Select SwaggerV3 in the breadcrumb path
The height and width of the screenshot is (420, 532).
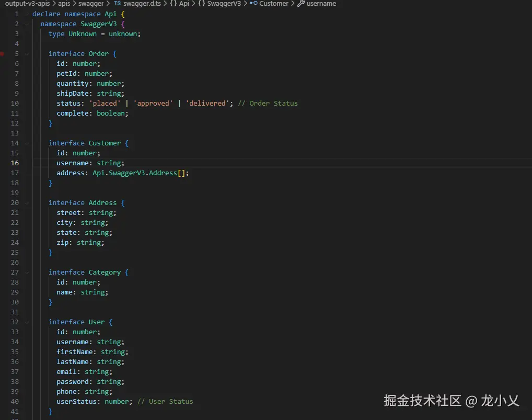224,3
